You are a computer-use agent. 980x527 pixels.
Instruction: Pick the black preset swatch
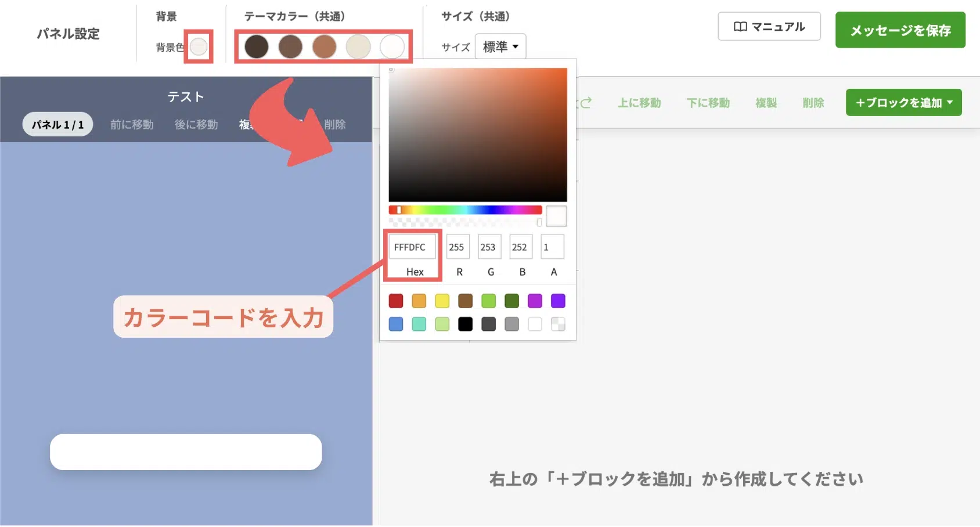click(x=466, y=324)
